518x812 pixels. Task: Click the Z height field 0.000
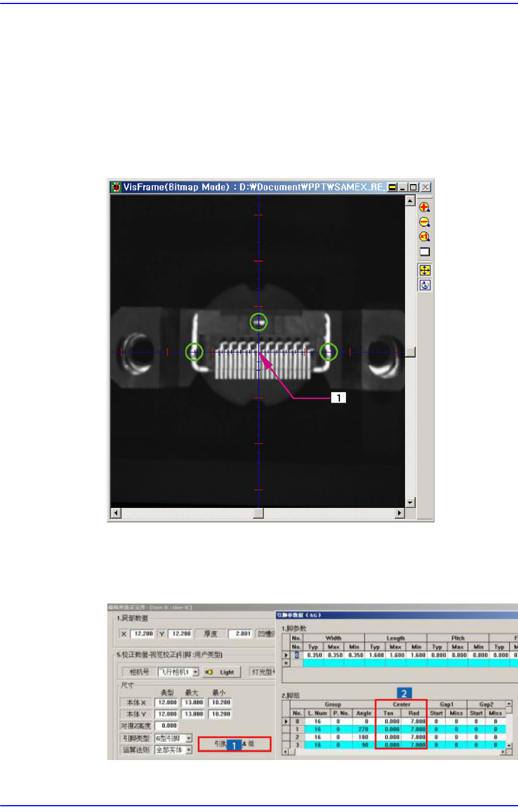tap(167, 726)
